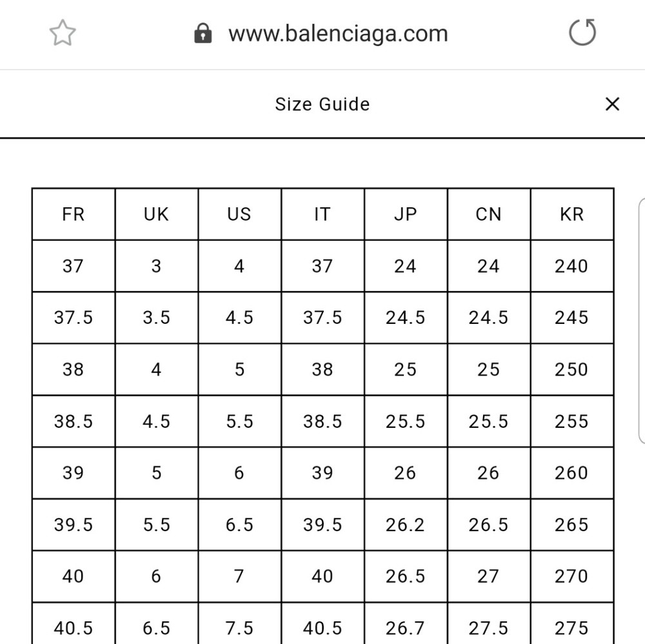Click the Size Guide heading
Viewport: 645px width, 644px height.
[322, 104]
